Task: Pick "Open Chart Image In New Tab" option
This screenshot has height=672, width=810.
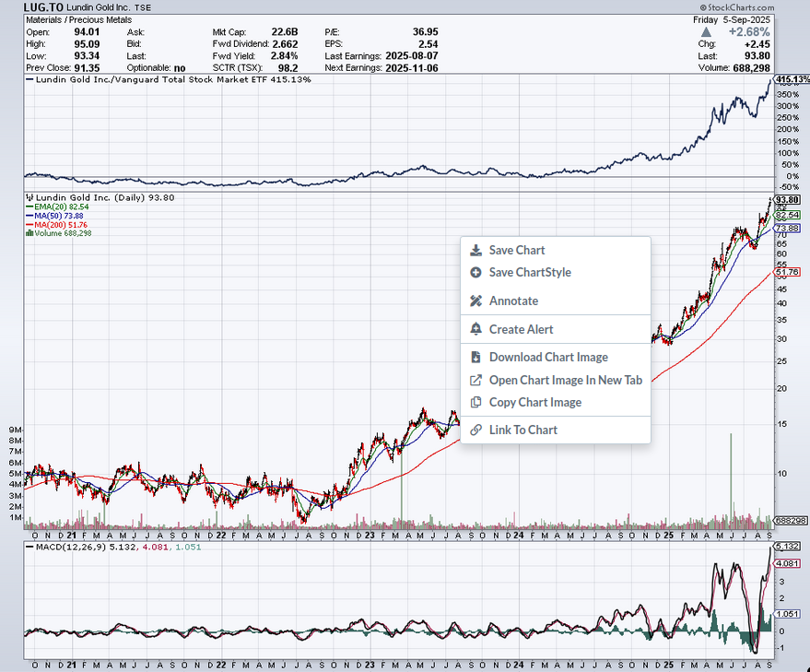Action: 565,380
